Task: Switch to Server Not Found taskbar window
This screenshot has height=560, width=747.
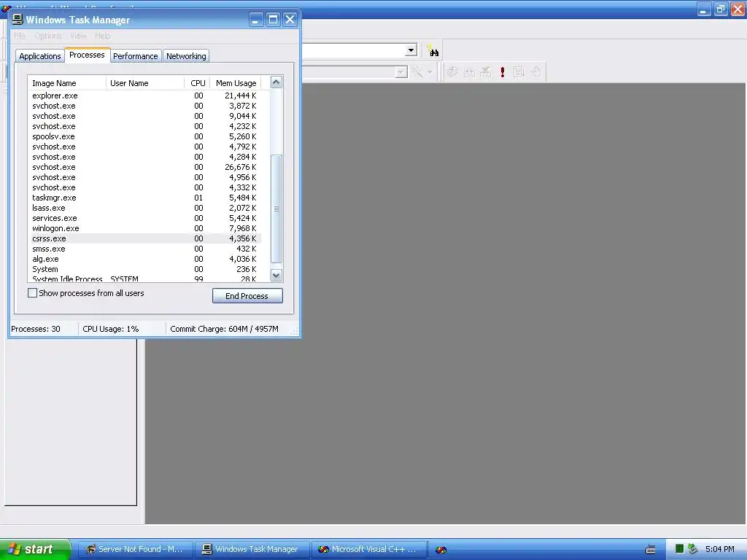Action: click(x=135, y=549)
